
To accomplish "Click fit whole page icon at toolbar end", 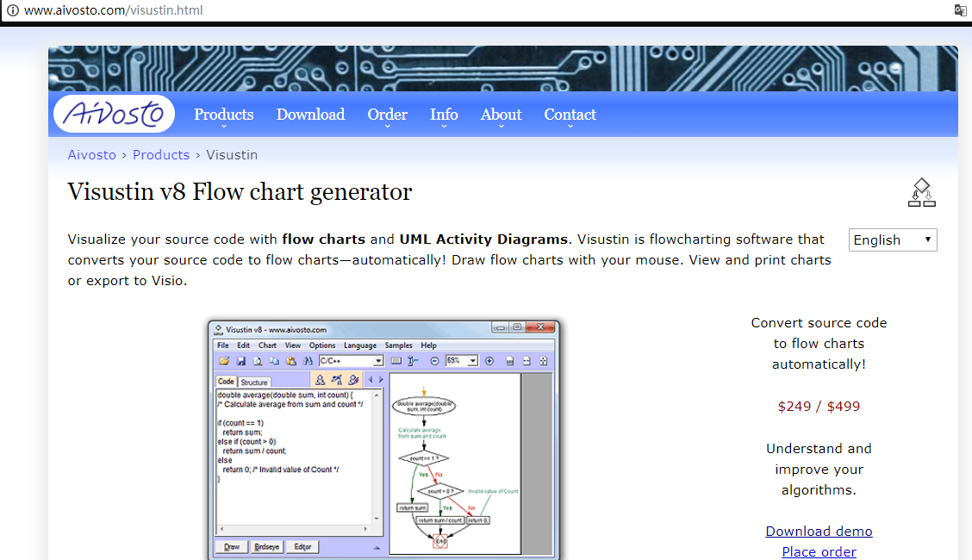I will pyautogui.click(x=543, y=361).
